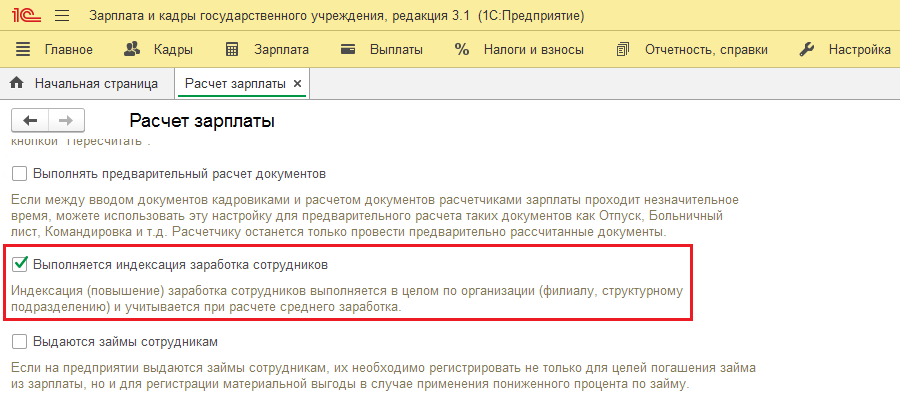Go back with the left arrow button
The height and width of the screenshot is (402, 900).
click(x=30, y=121)
